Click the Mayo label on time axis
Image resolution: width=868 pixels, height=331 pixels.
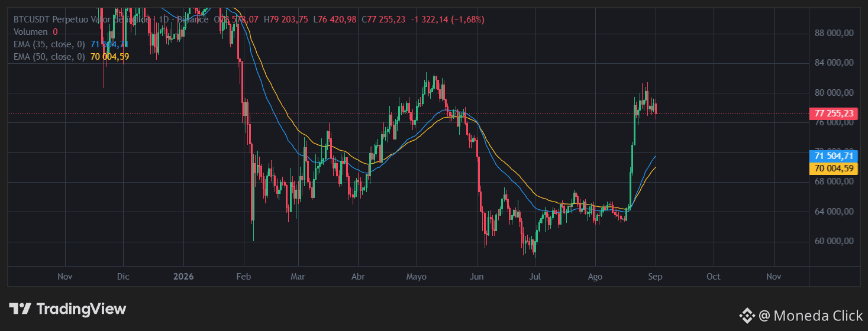point(417,276)
